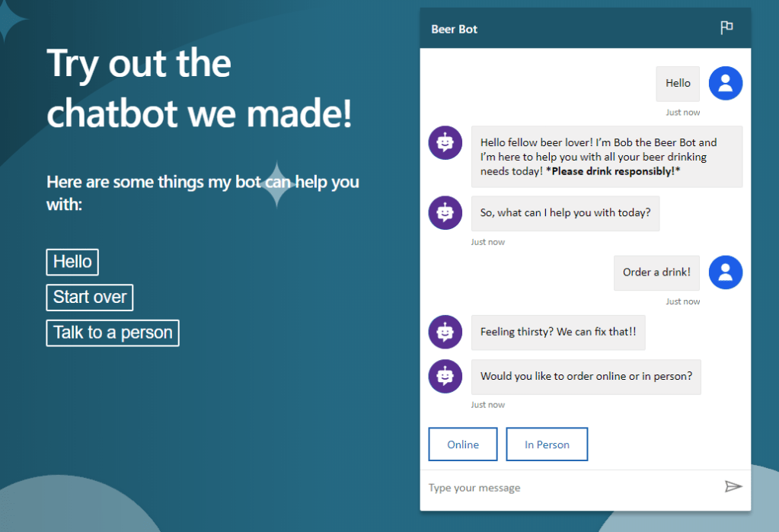The height and width of the screenshot is (532, 779).
Task: Select the "Talk to a person" button
Action: point(113,333)
